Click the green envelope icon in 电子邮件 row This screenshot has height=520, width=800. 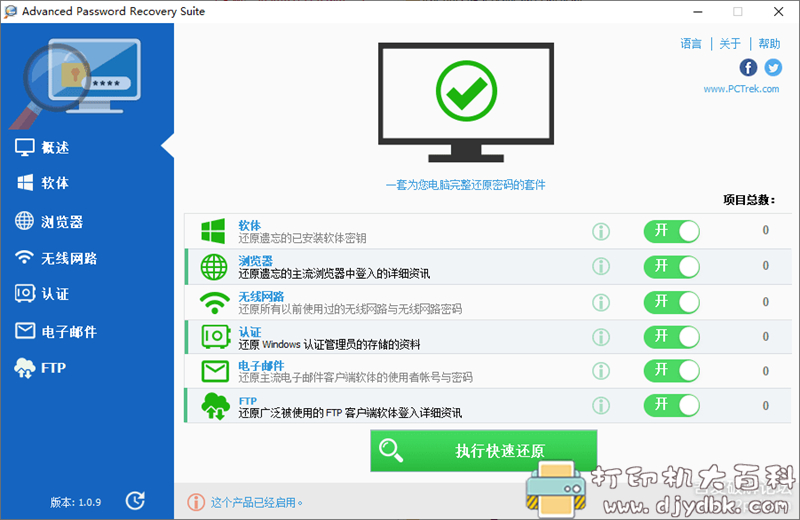coord(215,372)
